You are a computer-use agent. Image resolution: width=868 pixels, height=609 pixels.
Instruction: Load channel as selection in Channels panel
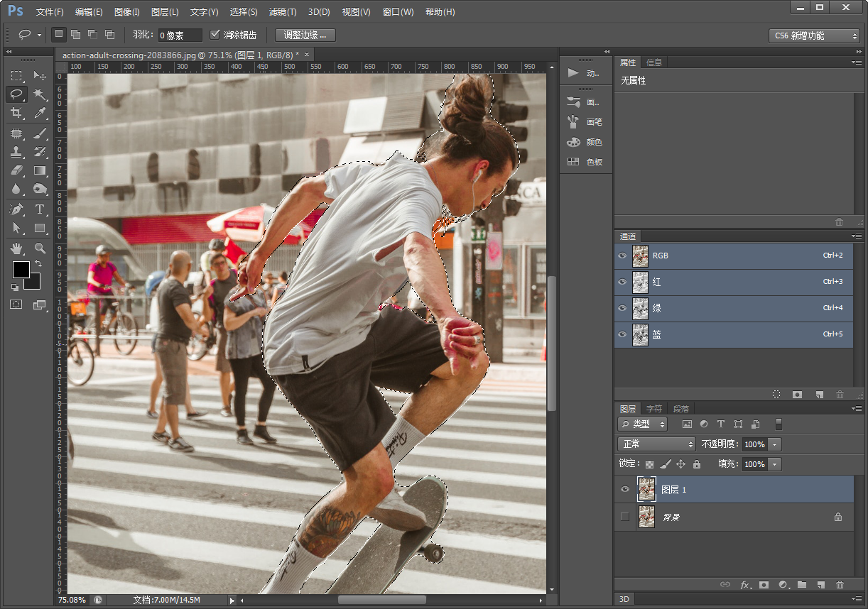click(x=776, y=394)
